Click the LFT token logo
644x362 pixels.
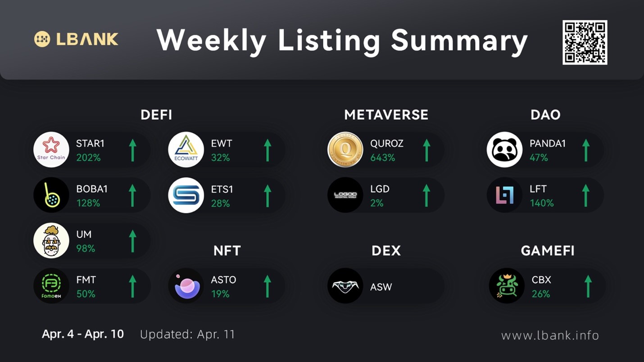pyautogui.click(x=504, y=195)
